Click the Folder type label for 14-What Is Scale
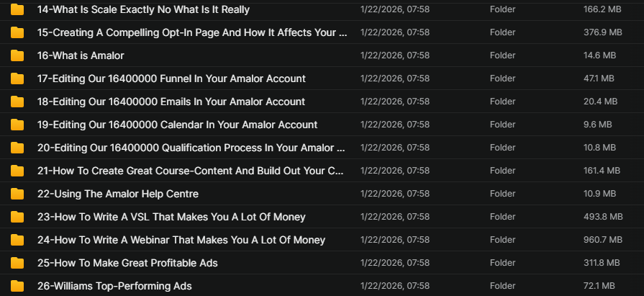 [x=502, y=9]
